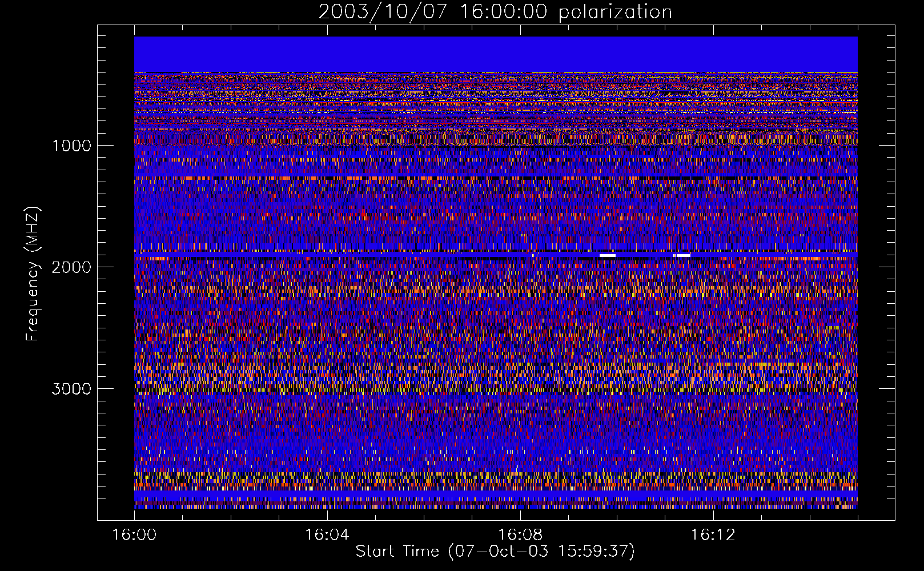Click the 3000 frequency tick label

click(x=71, y=389)
